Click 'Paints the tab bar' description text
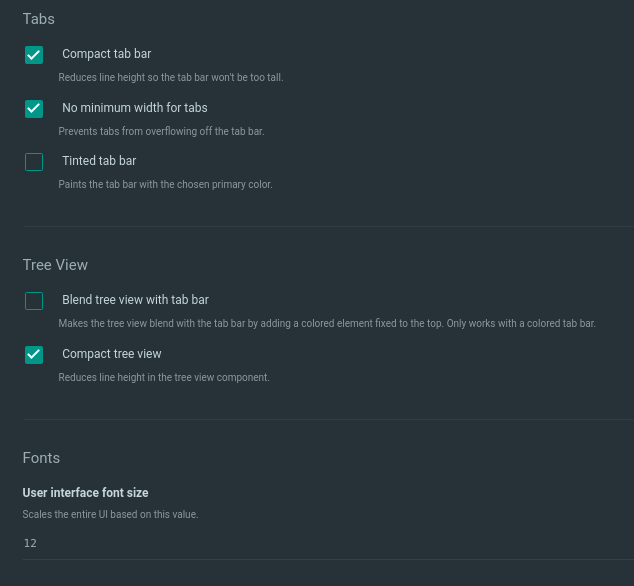The height and width of the screenshot is (586, 634). [x=165, y=184]
